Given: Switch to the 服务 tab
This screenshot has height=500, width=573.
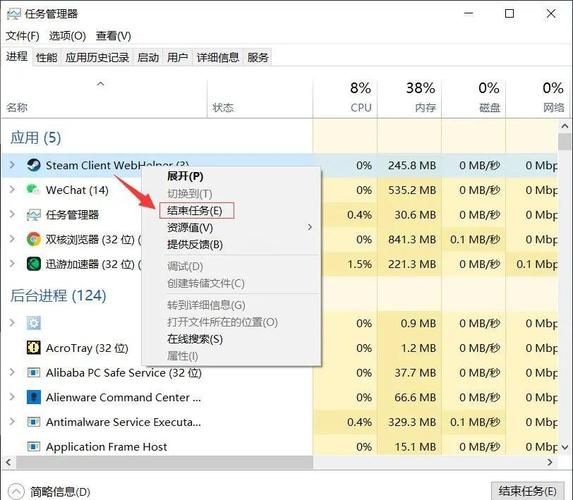Looking at the screenshot, I should pyautogui.click(x=258, y=57).
